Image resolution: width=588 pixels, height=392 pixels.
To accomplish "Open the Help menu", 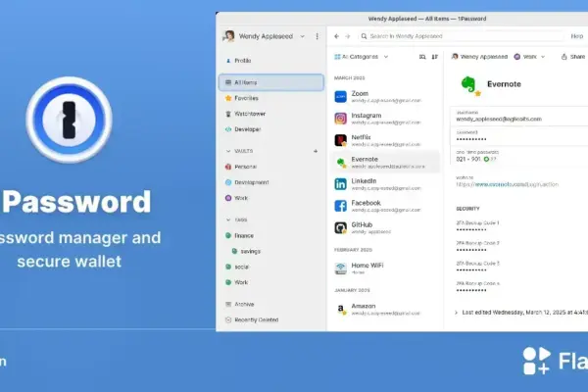I will (577, 36).
